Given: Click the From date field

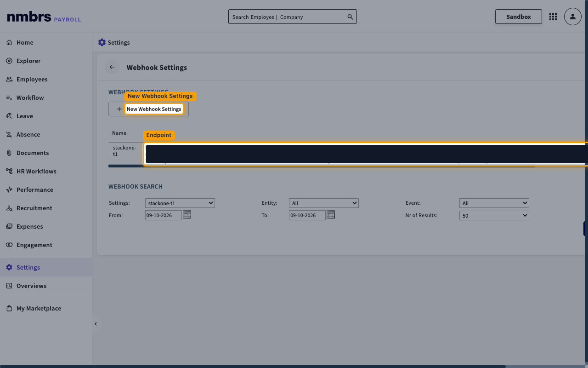Looking at the screenshot, I should tap(164, 215).
